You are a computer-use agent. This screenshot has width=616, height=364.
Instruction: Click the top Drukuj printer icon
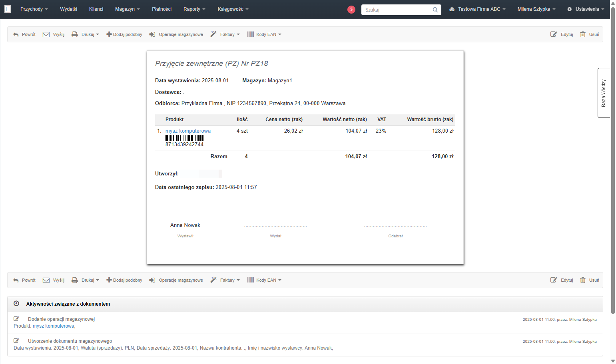[75, 34]
